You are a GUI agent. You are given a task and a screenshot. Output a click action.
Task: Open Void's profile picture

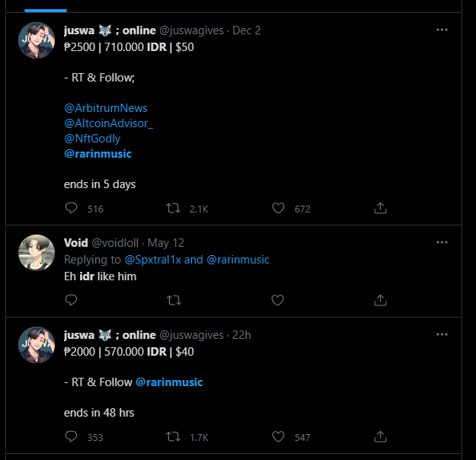click(x=36, y=254)
